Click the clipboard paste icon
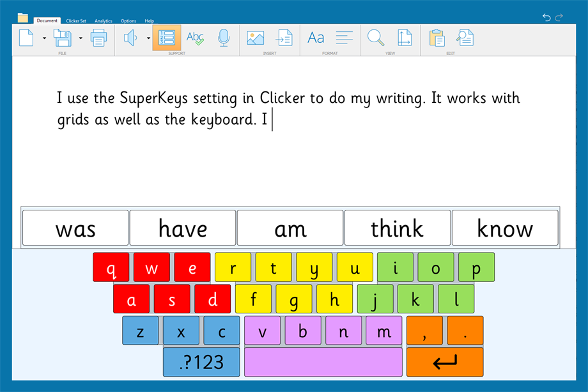Screen dimensions: 588x392 pos(437,38)
